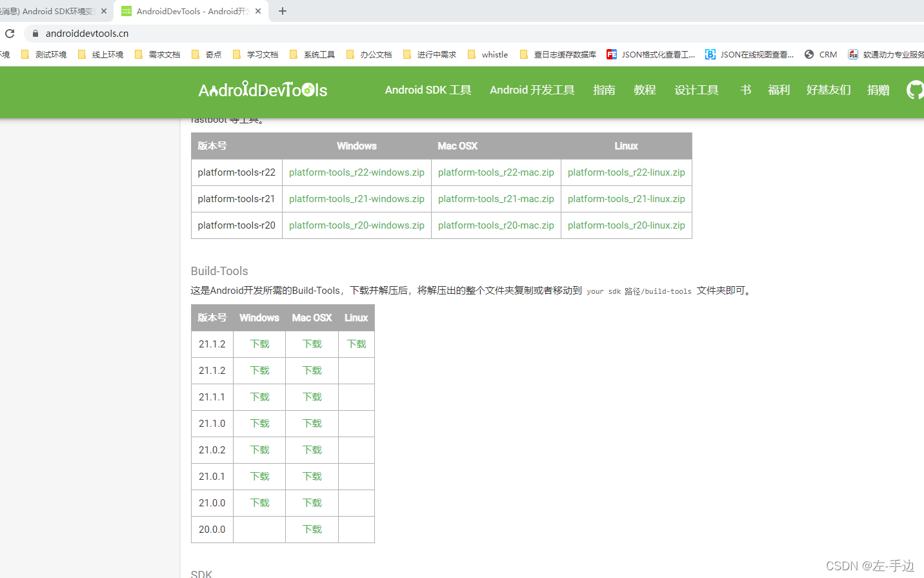Close the Android SDK环境变量 tab
924x578 pixels.
tap(104, 11)
